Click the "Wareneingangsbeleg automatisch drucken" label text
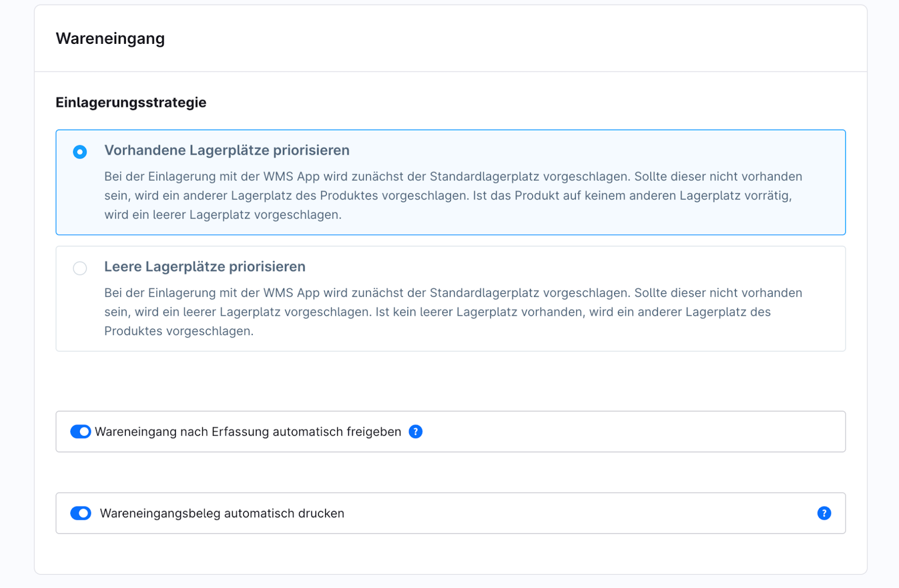This screenshot has height=588, width=899. click(x=222, y=513)
